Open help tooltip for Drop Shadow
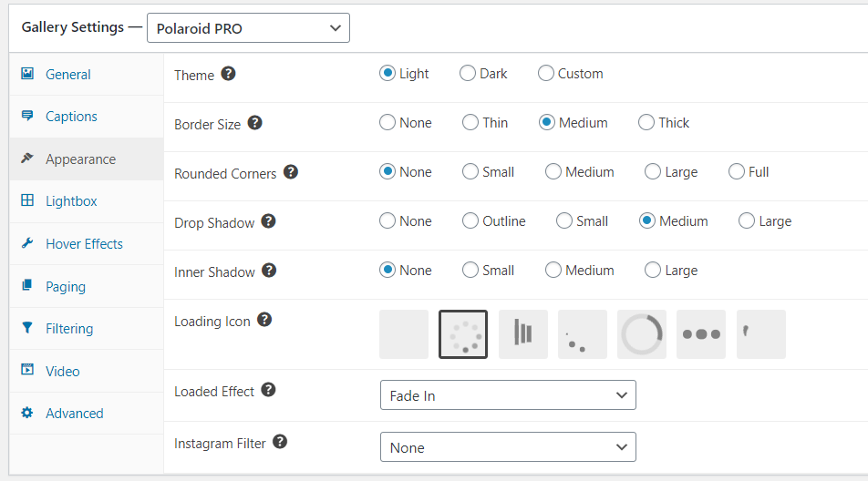The height and width of the screenshot is (481, 868). tap(268, 221)
